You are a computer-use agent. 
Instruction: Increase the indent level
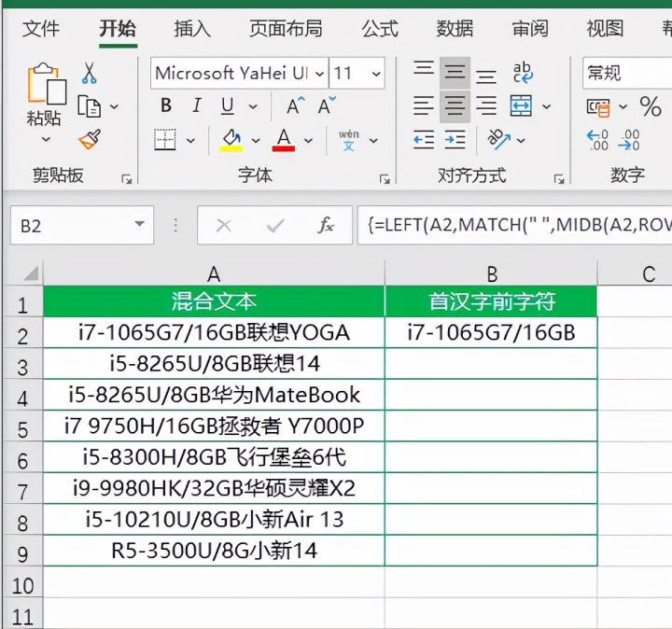click(455, 140)
